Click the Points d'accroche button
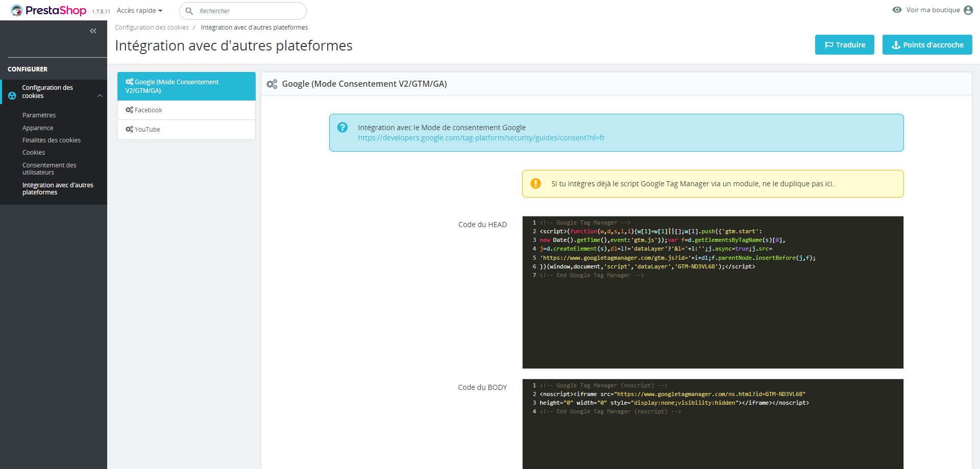Image resolution: width=980 pixels, height=469 pixels. click(x=927, y=45)
